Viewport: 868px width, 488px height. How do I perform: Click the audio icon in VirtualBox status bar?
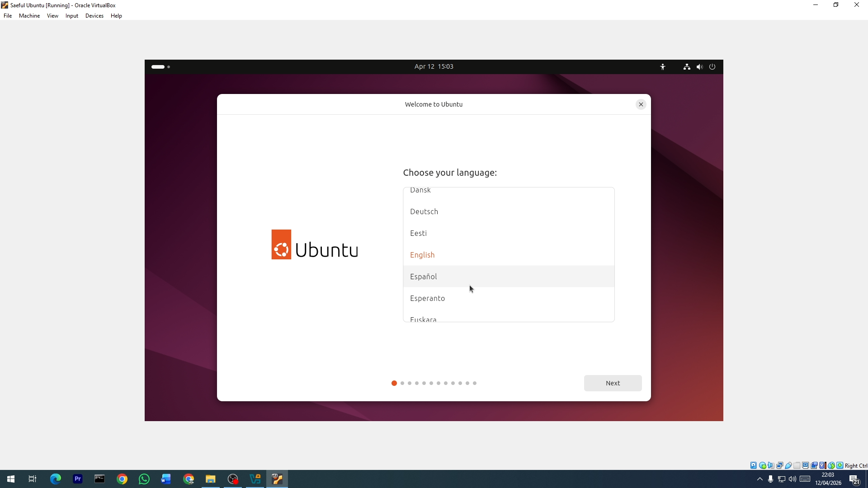point(771,465)
